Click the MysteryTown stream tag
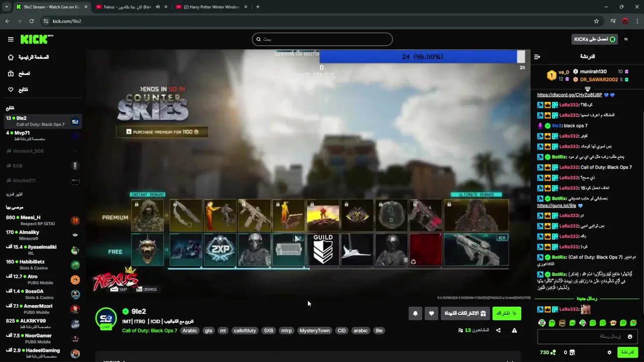 314,330
